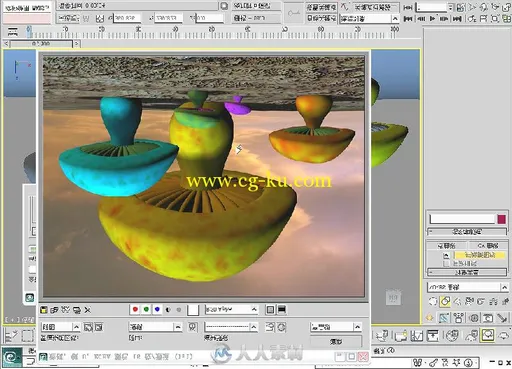
Task: Click the current frame number field
Action: point(432,7)
